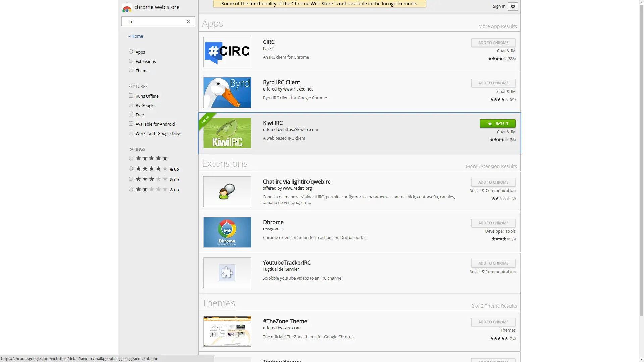Select the Apps filter radio button
Viewport: 644px width, 362px height.
point(131,52)
